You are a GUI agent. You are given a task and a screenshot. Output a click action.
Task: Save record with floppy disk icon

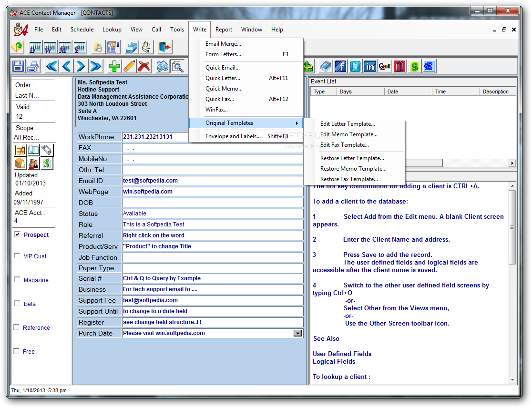18,66
